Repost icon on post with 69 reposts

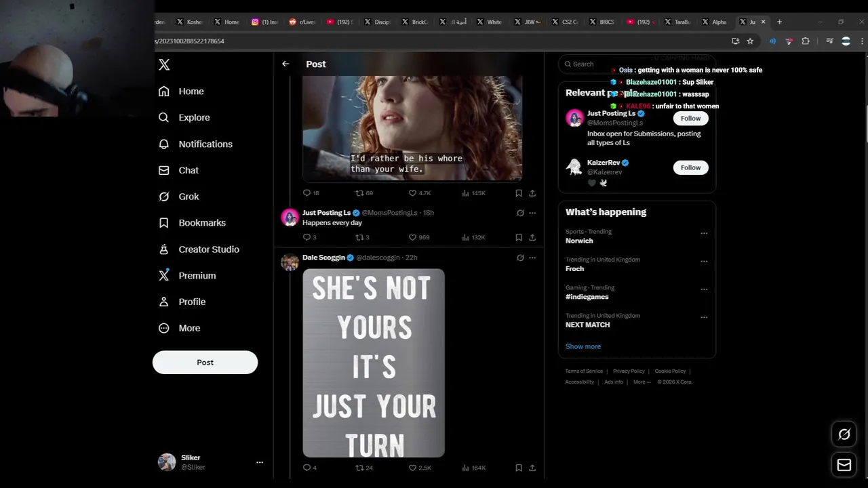[359, 193]
